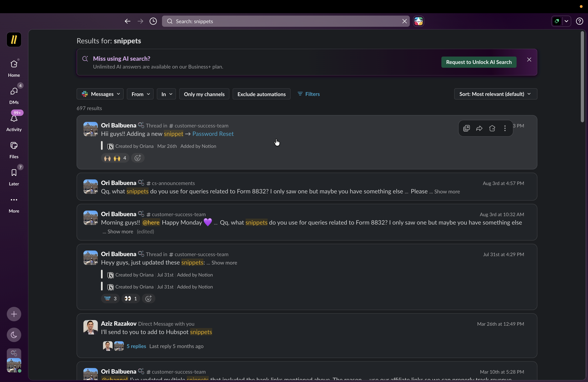Click the green leaf app icon
The width and height of the screenshot is (588, 382).
[x=557, y=21]
